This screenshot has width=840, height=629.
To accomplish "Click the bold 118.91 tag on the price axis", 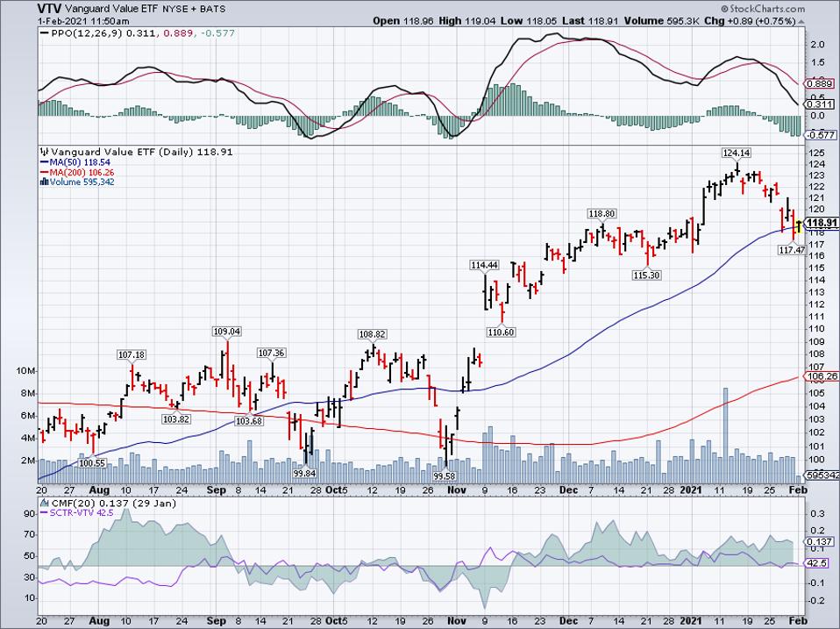I will pyautogui.click(x=822, y=223).
